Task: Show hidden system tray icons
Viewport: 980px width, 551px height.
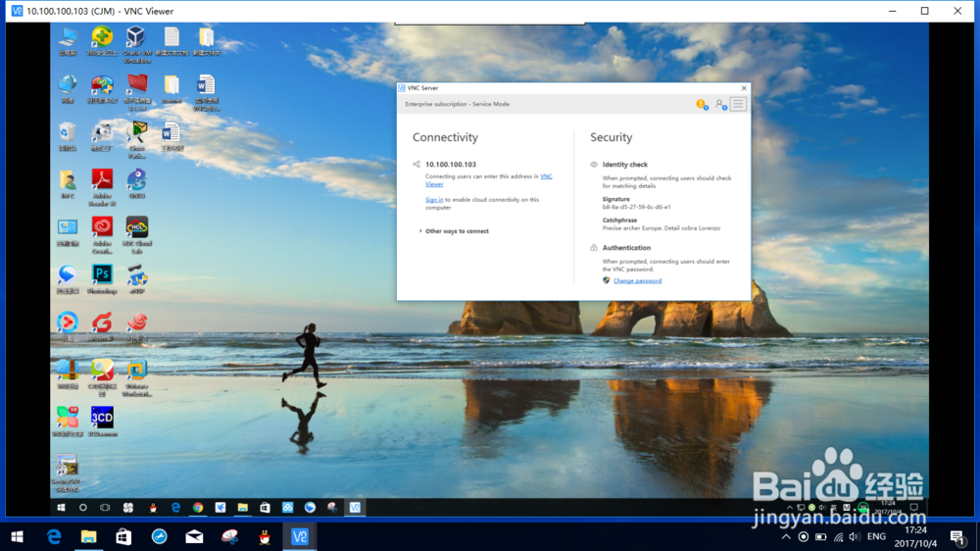Action: [786, 537]
